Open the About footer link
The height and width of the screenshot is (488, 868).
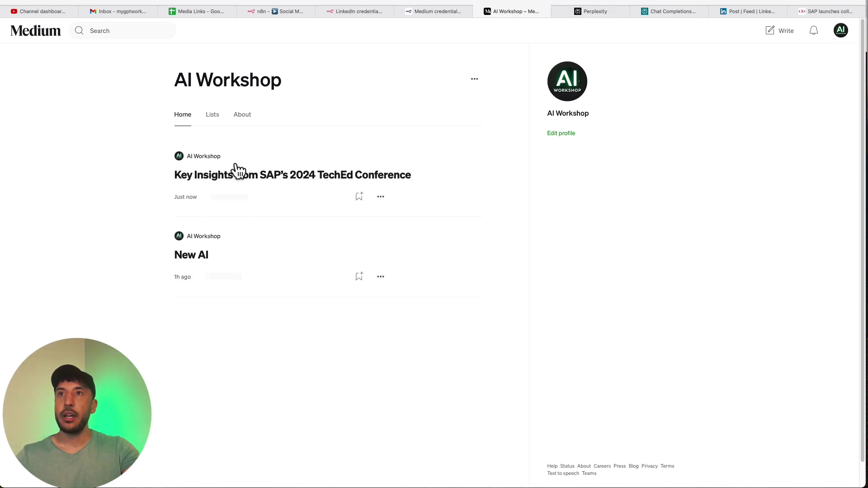point(584,466)
